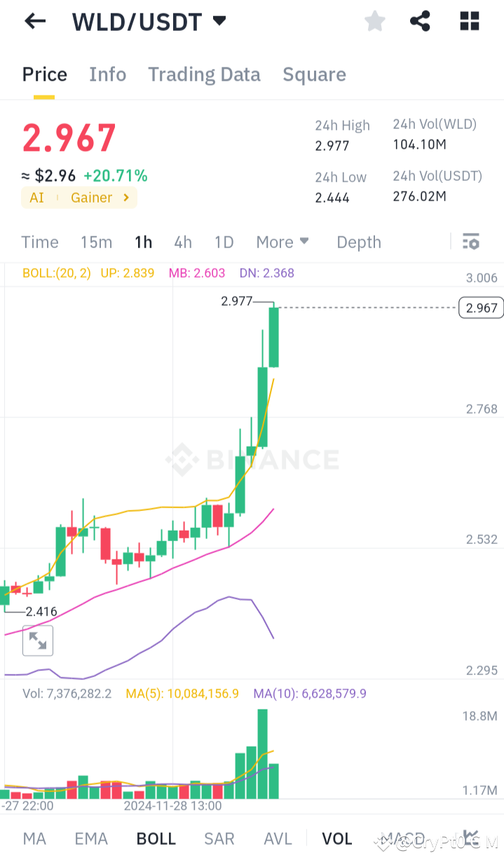Image resolution: width=504 pixels, height=858 pixels.
Task: Switch to the Trading Data tab
Action: 204,74
